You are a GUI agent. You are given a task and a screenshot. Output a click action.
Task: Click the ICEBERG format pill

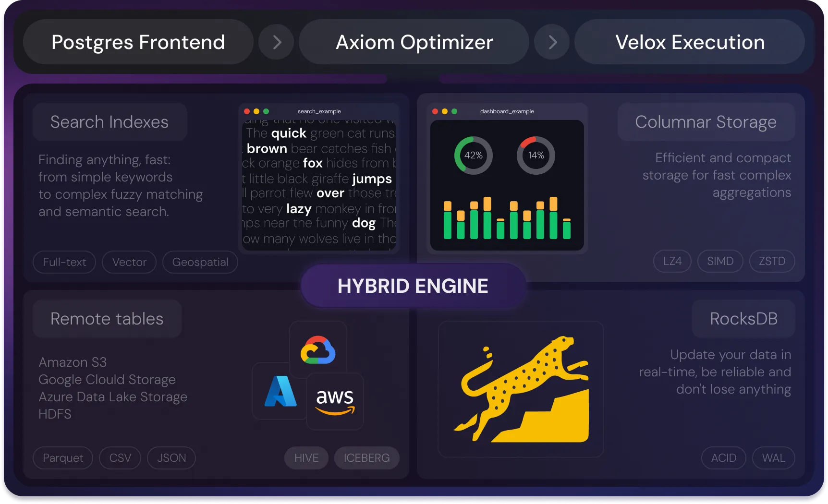(x=366, y=458)
